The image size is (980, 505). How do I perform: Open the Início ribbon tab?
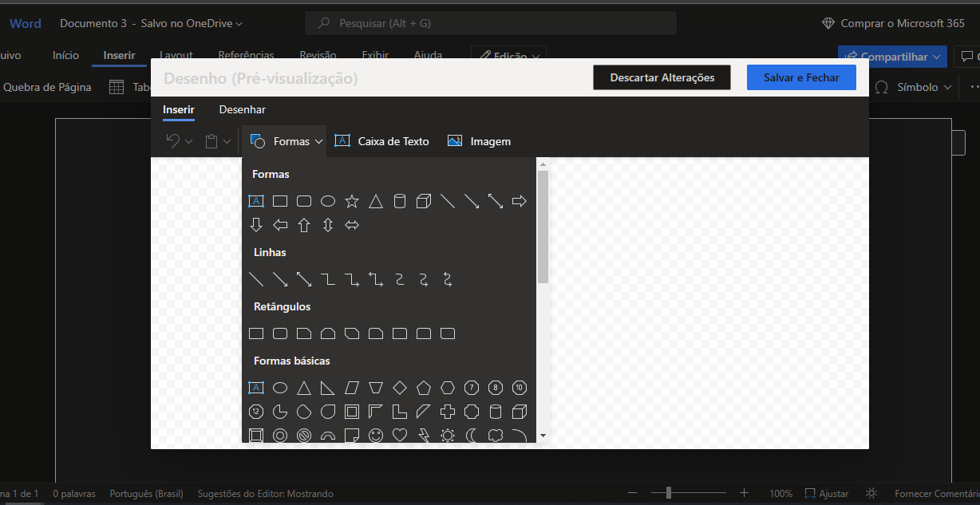pos(65,55)
